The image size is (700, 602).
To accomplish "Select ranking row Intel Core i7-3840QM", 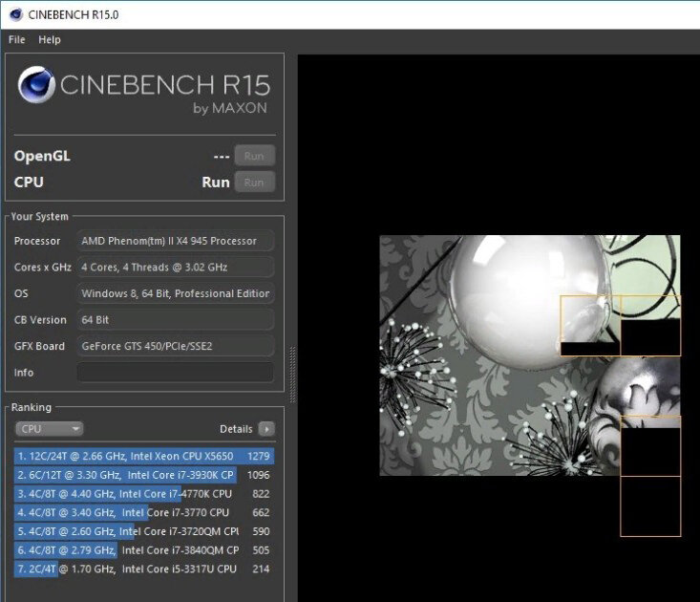I will (144, 549).
